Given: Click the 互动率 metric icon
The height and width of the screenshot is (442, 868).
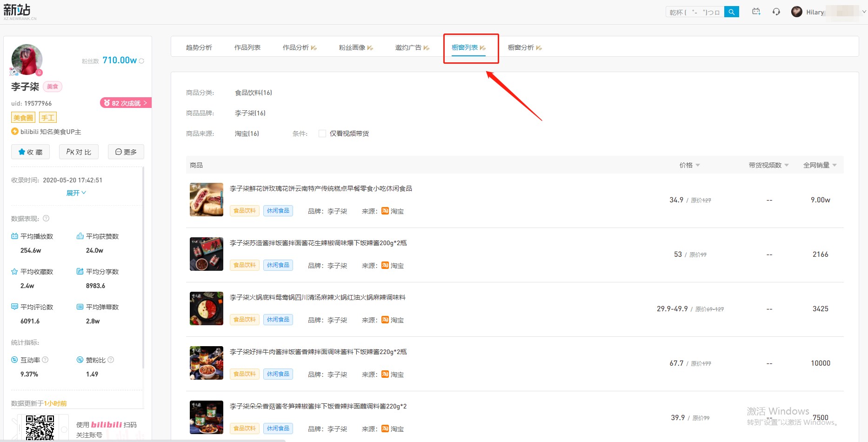Looking at the screenshot, I should [x=14, y=360].
